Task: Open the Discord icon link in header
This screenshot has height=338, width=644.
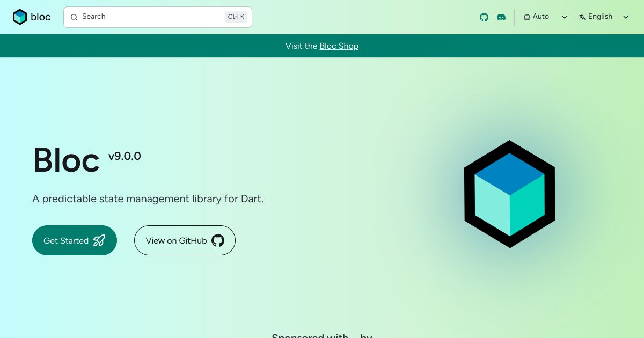Action: (501, 17)
